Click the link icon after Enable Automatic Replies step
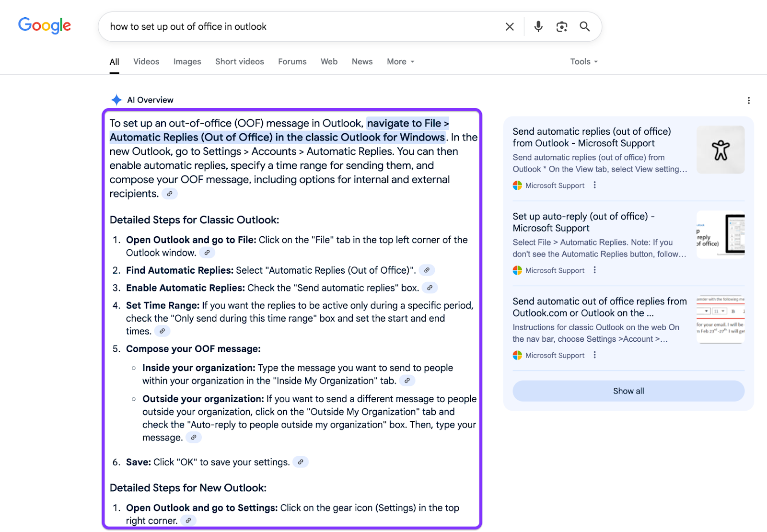Screen dimensions: 767x532 click(430, 288)
